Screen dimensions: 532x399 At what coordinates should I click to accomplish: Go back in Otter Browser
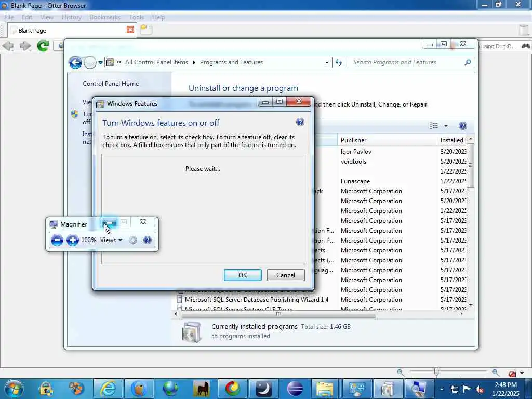click(8, 46)
